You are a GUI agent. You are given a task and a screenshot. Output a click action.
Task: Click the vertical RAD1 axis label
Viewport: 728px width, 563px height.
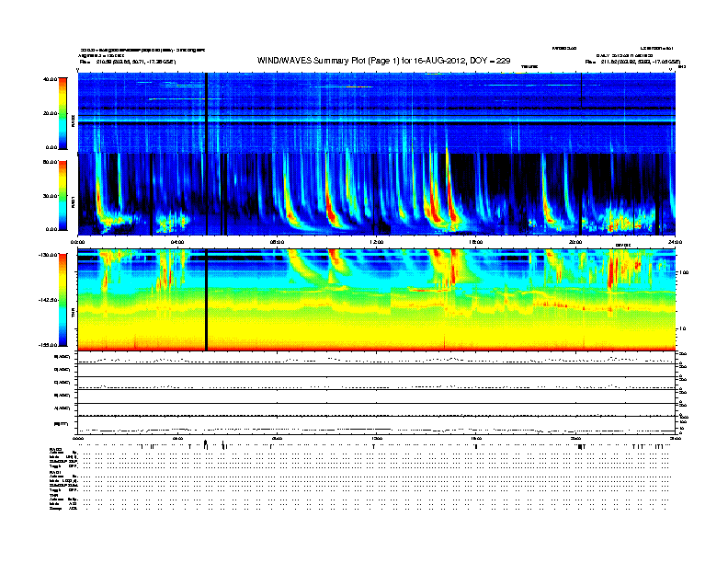tap(73, 202)
